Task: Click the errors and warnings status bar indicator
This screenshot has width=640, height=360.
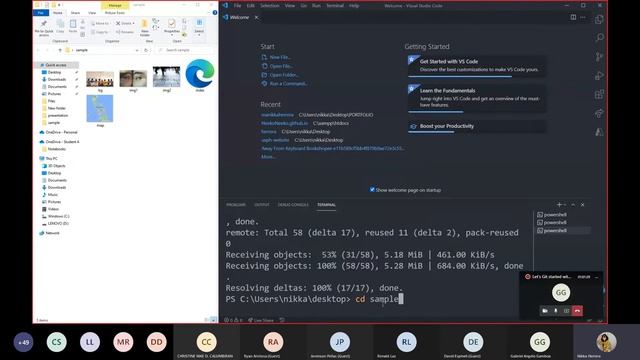Action: [233, 320]
